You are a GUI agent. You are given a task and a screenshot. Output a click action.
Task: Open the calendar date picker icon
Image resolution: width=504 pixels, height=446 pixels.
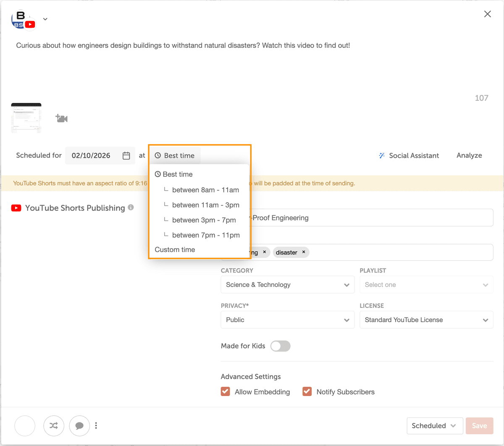pyautogui.click(x=126, y=155)
